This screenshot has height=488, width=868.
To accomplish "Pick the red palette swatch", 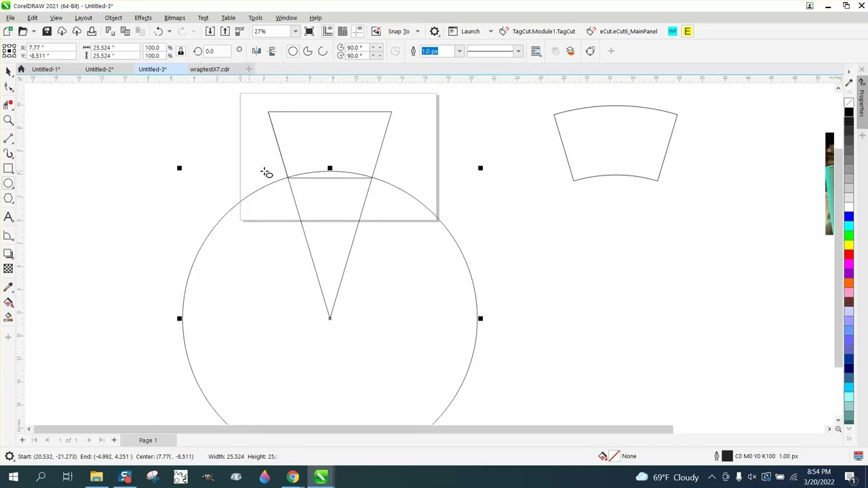I will click(x=848, y=253).
